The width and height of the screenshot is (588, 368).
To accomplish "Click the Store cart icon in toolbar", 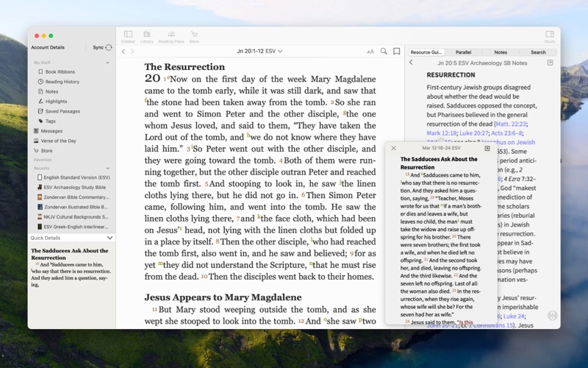I will coord(194,35).
